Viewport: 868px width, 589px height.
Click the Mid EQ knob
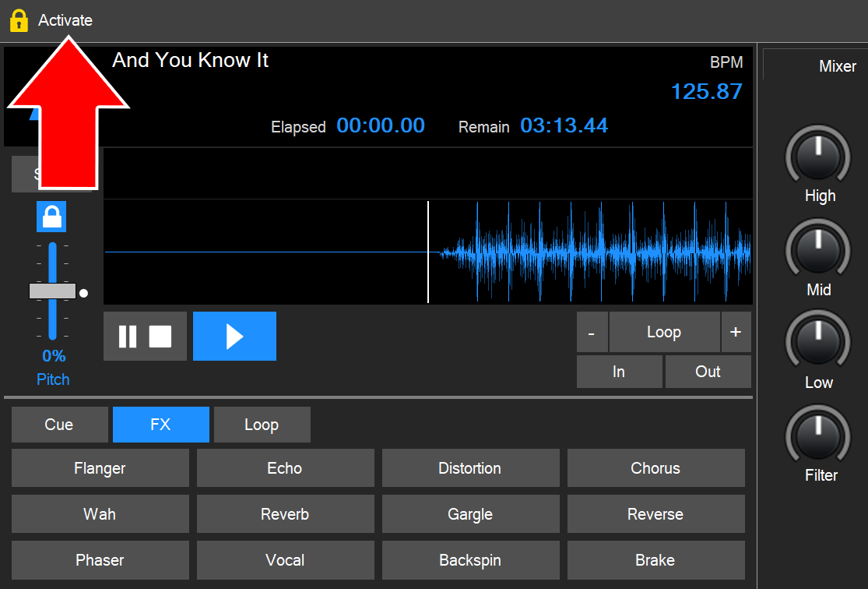(x=818, y=250)
